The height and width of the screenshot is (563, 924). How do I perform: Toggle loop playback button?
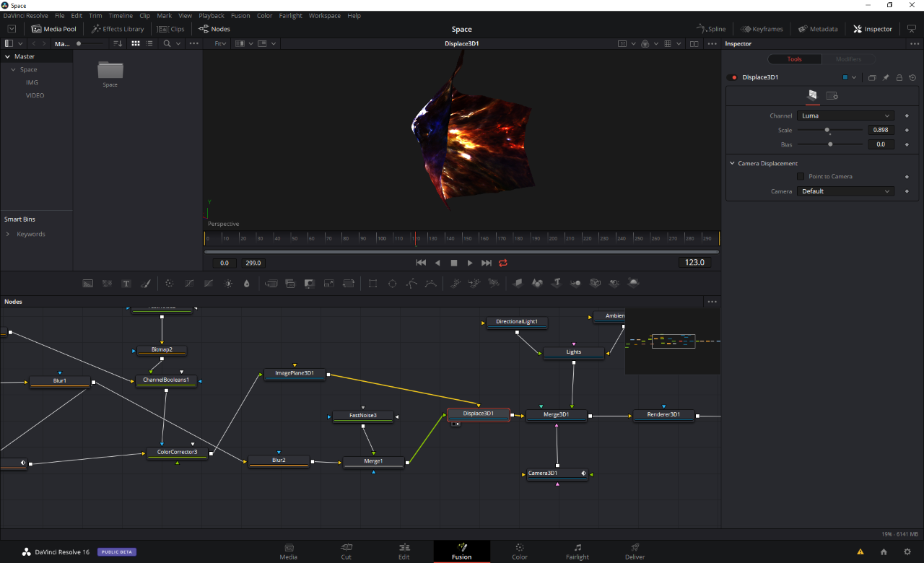503,263
